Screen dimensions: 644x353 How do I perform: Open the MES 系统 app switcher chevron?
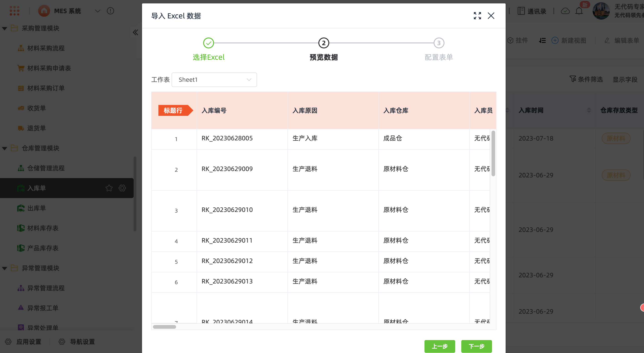[x=97, y=11]
